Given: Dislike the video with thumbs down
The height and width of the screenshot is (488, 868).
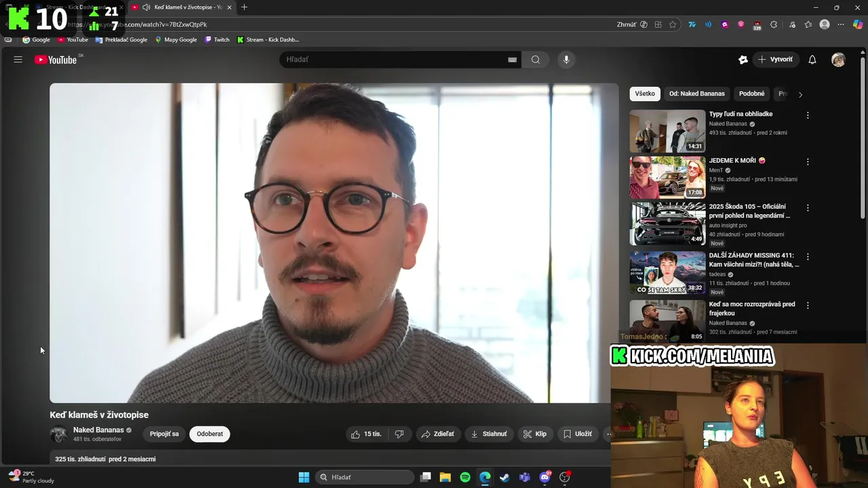Looking at the screenshot, I should coord(399,434).
